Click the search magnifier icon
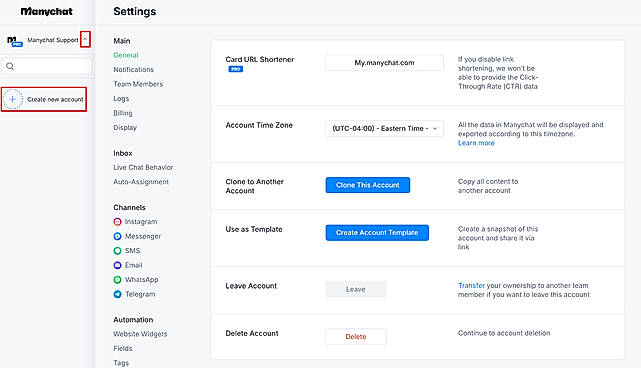 10,66
